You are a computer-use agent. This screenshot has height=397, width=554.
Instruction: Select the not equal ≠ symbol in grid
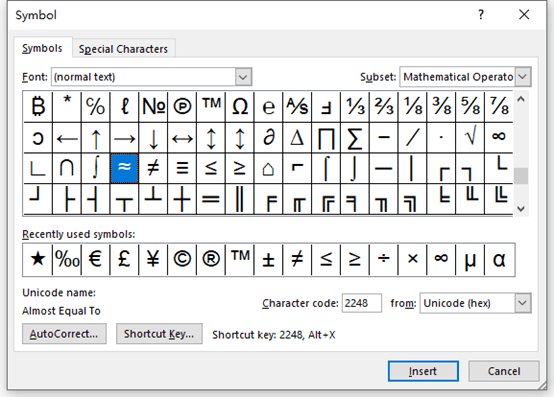pos(153,168)
